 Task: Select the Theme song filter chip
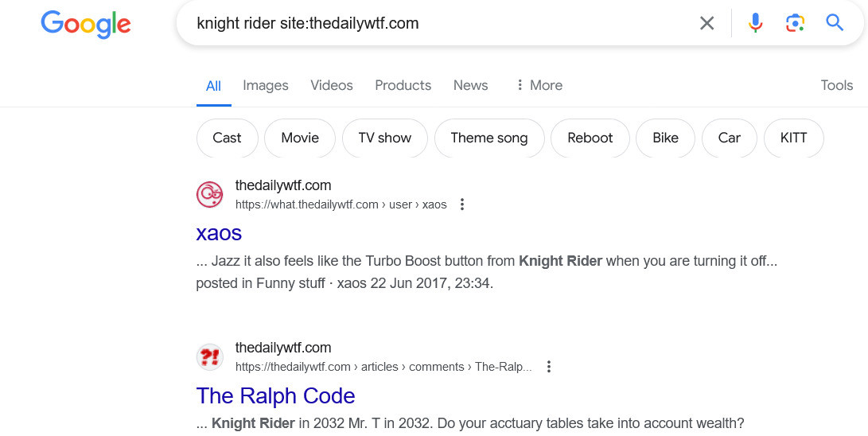tap(488, 138)
